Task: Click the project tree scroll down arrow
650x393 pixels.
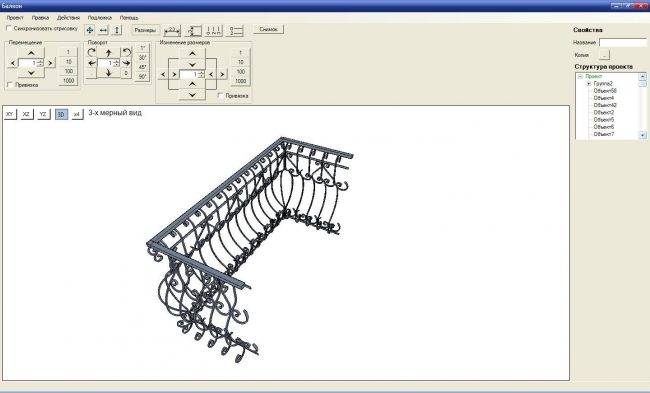Action: pyautogui.click(x=643, y=135)
